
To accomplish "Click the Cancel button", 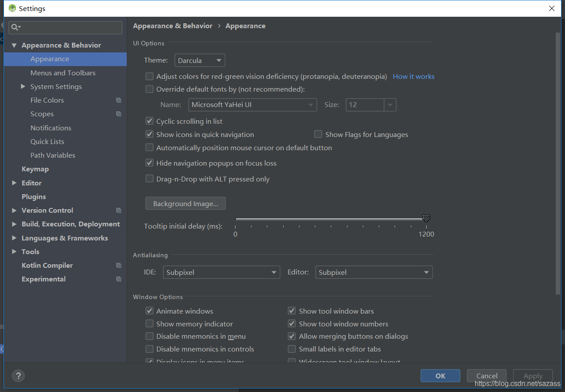I will click(487, 376).
